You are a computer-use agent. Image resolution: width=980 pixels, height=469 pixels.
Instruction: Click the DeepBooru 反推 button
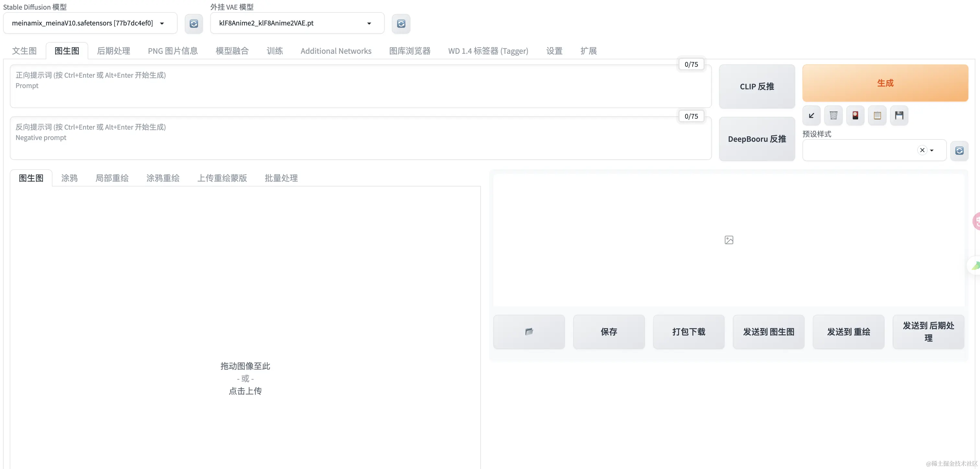[x=757, y=139]
